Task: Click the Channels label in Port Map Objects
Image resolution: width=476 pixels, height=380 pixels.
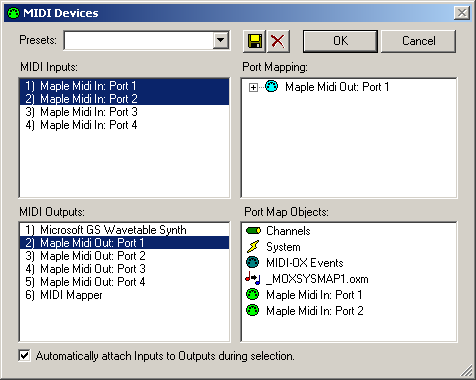Action: click(x=288, y=231)
